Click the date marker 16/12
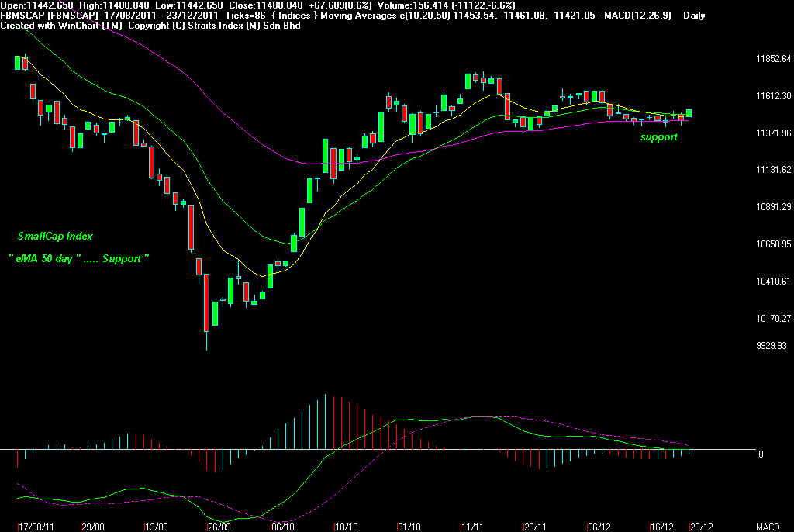The height and width of the screenshot is (532, 794). pyautogui.click(x=662, y=527)
